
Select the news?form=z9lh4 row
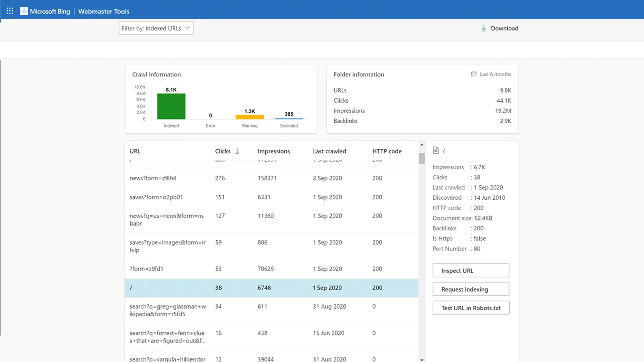click(271, 178)
